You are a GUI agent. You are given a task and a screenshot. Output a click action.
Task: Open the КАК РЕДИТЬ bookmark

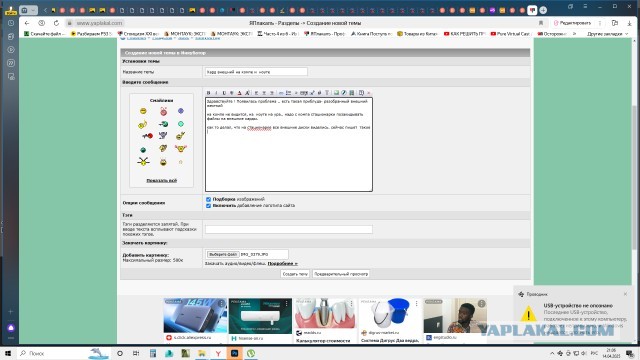tap(464, 34)
